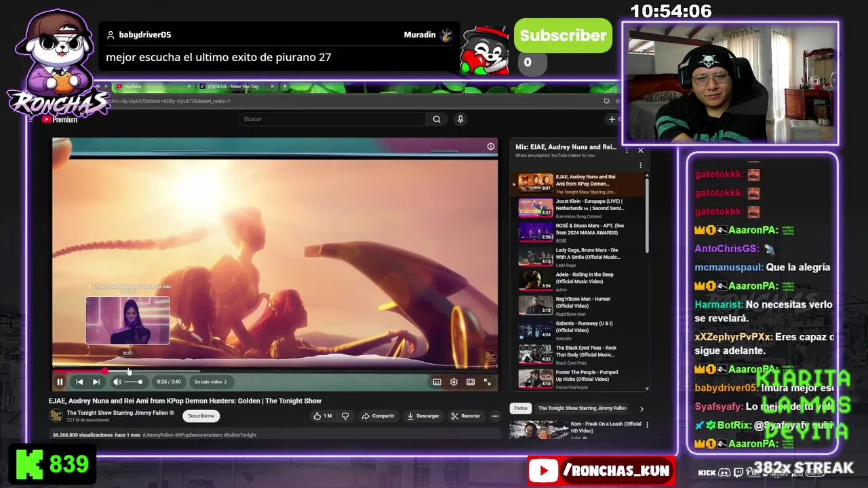Focus the Buscar search field
The image size is (868, 488).
point(332,119)
